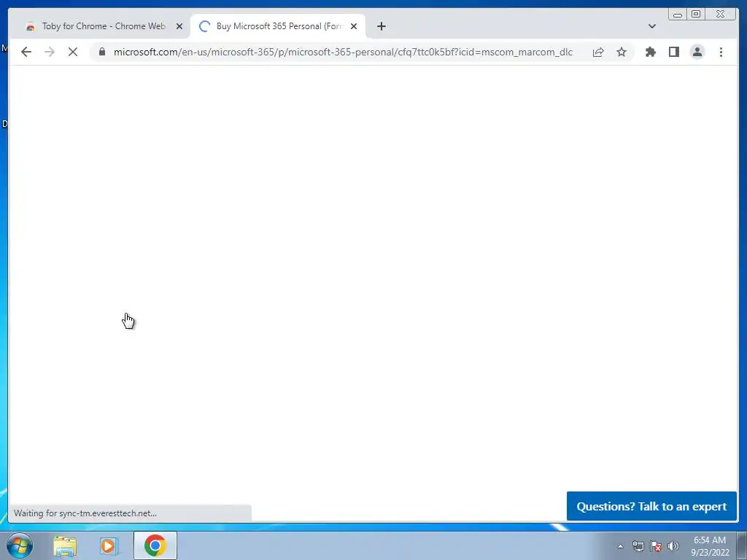
Task: Open the volume speaker tray icon
Action: point(673,546)
